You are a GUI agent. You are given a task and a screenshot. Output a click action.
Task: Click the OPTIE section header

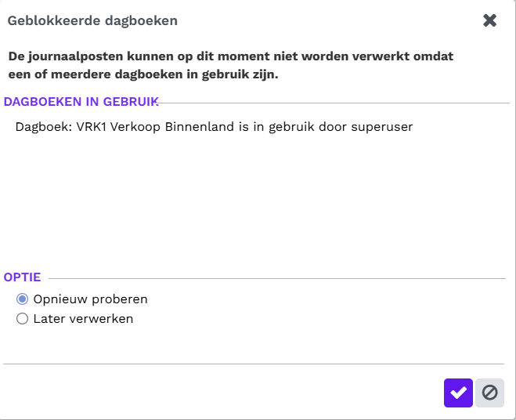tap(22, 277)
